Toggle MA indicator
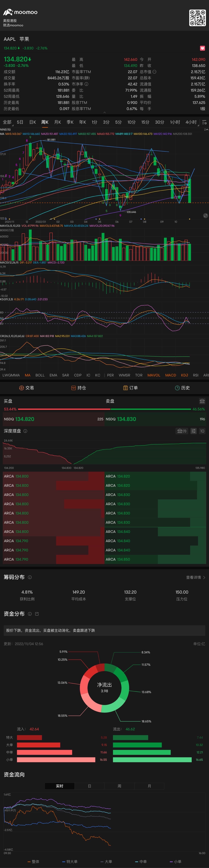 28,375
